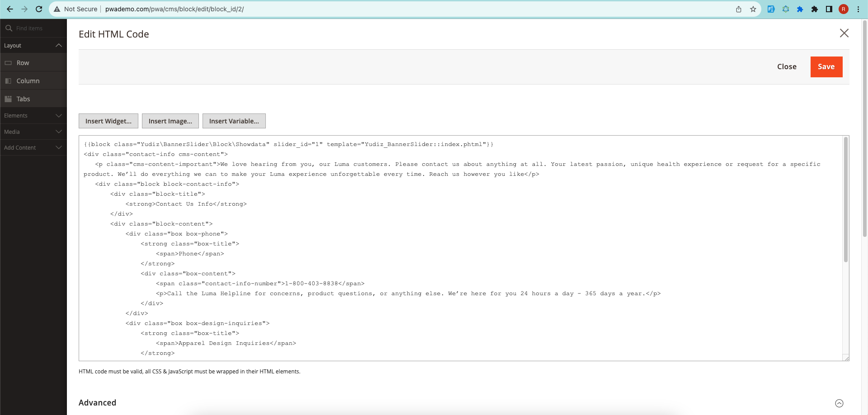The width and height of the screenshot is (868, 415).
Task: Open the hexagon-shaped extension icon
Action: tap(786, 9)
